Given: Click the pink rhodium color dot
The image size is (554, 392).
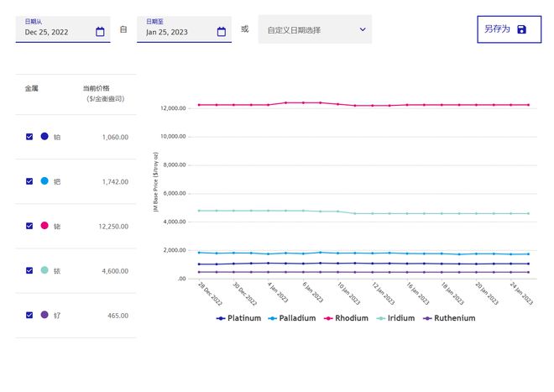Looking at the screenshot, I should click(44, 225).
